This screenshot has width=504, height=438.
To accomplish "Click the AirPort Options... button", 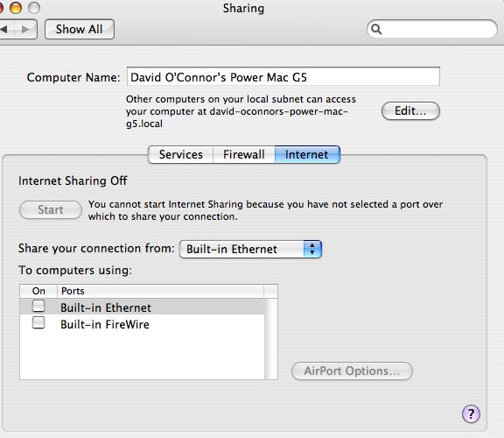I will (x=352, y=371).
